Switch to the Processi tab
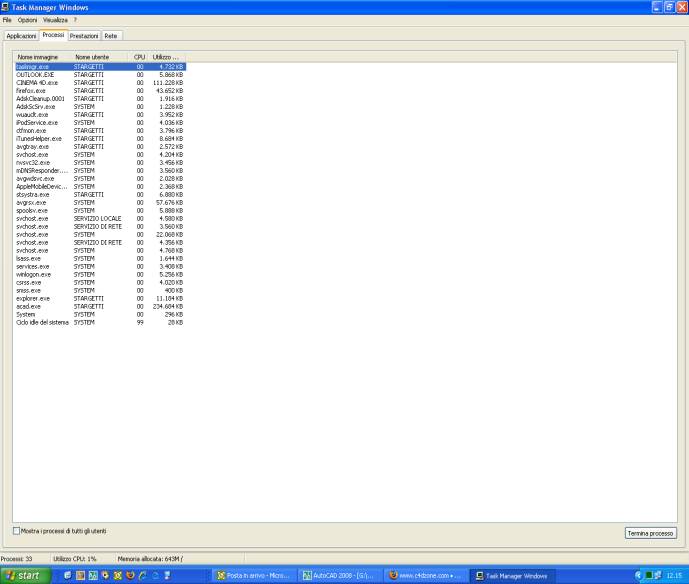 coord(53,35)
